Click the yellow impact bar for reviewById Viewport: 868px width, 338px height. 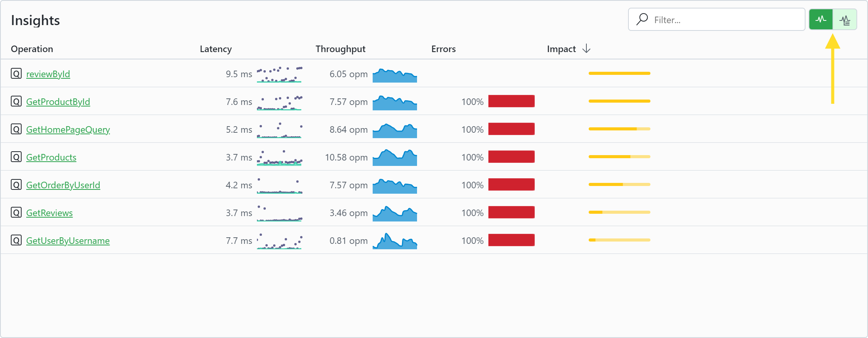pos(619,73)
